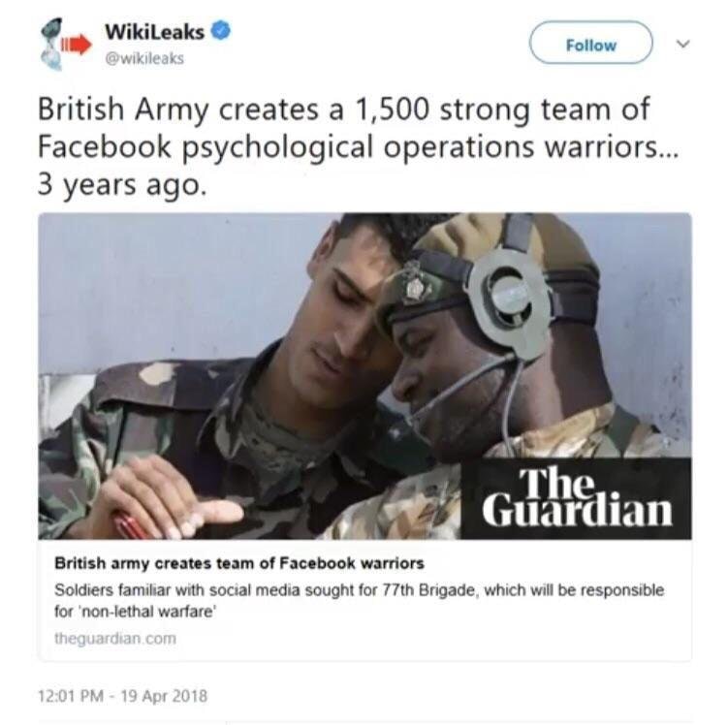Expand the tweet options chevron menu
This screenshot has width=728, height=725.
tap(682, 44)
